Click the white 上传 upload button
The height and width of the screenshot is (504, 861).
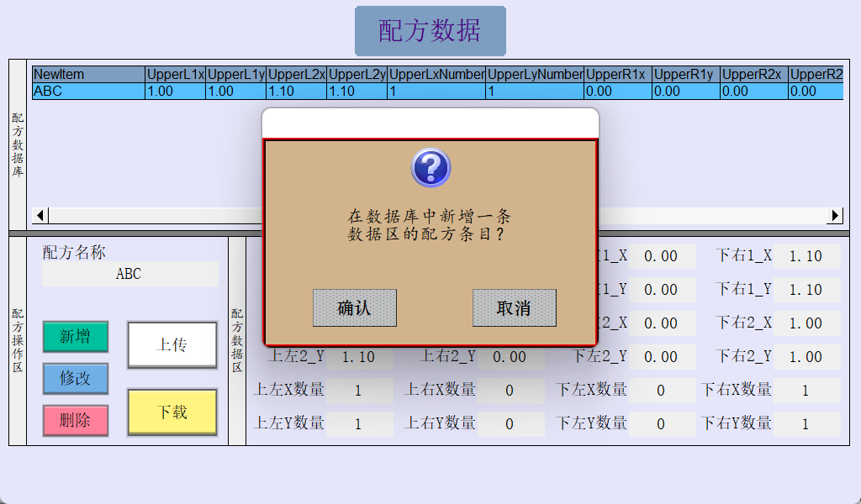coord(172,345)
